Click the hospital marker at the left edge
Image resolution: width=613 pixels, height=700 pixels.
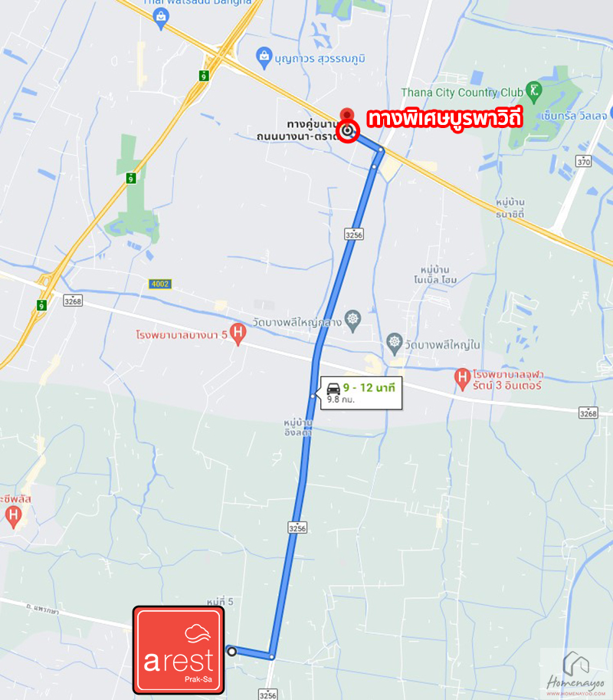(x=13, y=517)
